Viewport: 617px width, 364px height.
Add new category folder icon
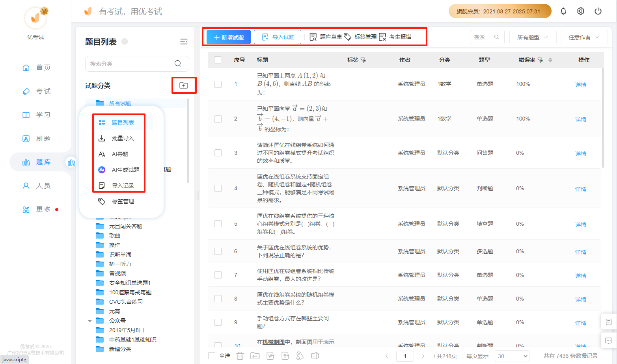pyautogui.click(x=184, y=85)
